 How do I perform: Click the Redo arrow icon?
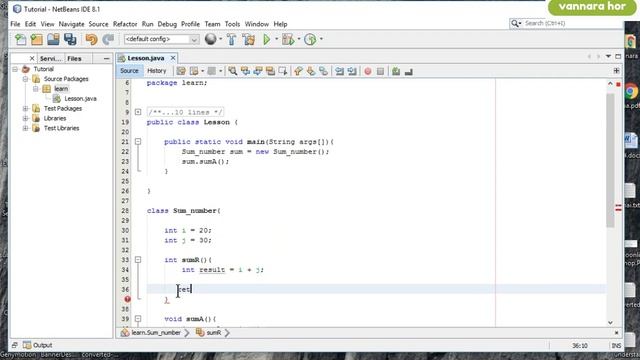click(108, 39)
